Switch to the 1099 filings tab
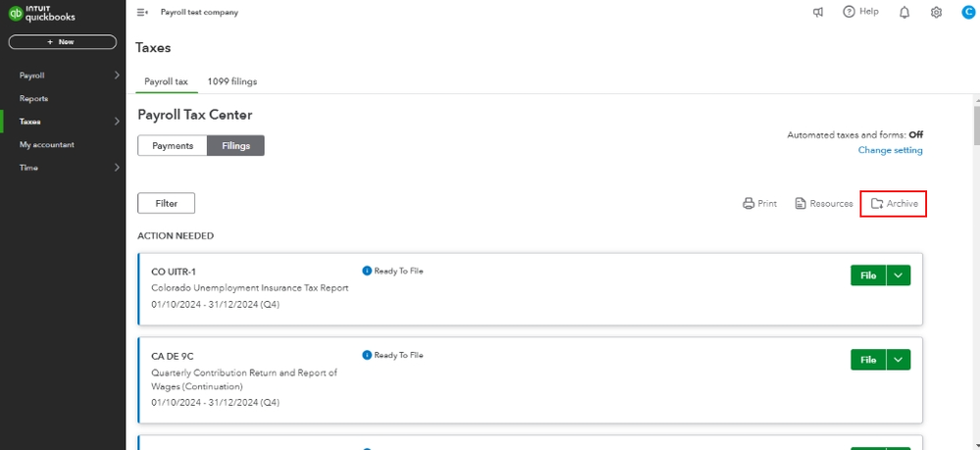This screenshot has height=450, width=980. pos(232,81)
